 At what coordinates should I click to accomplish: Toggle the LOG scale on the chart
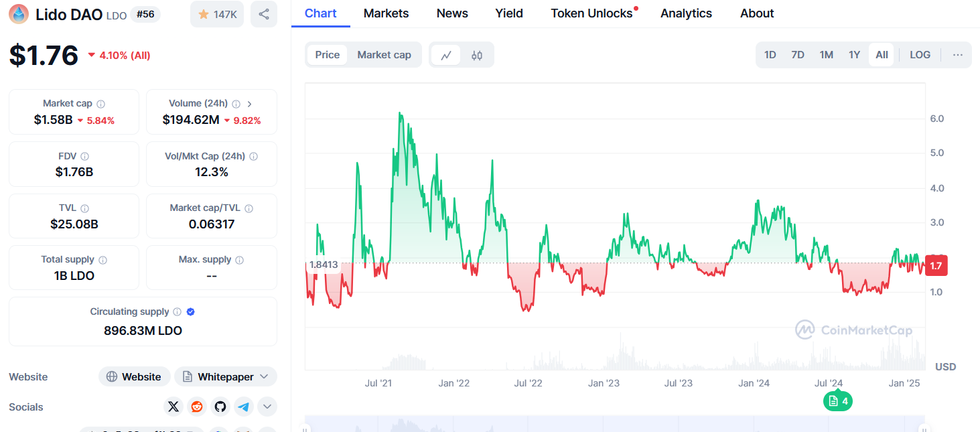920,55
